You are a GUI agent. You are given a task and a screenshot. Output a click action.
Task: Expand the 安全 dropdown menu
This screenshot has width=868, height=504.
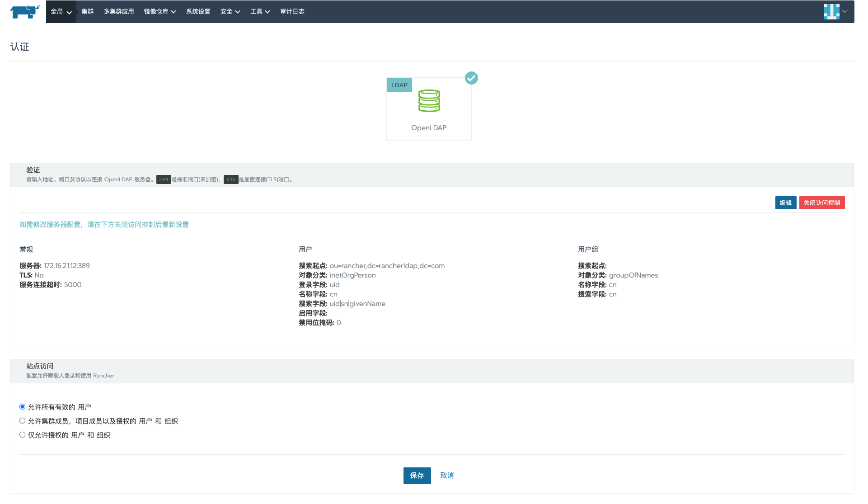click(230, 12)
